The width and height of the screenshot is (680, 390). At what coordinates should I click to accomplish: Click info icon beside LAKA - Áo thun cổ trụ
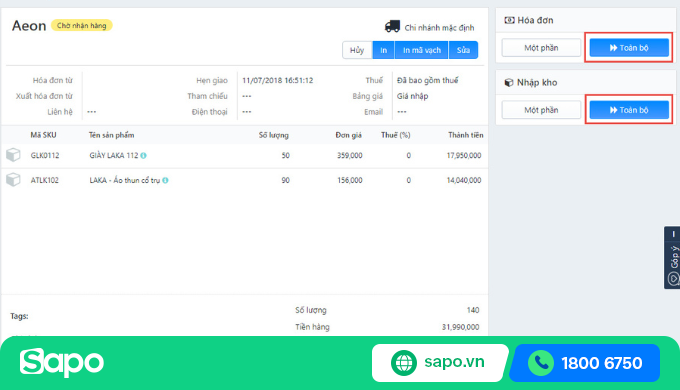point(165,180)
